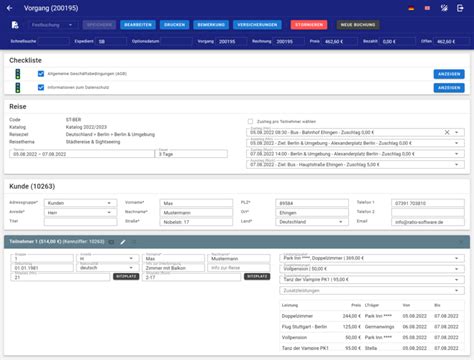Open the Park Inn Doppelzimmer dropdown
Screen dimensions: 474x360
[372, 258]
